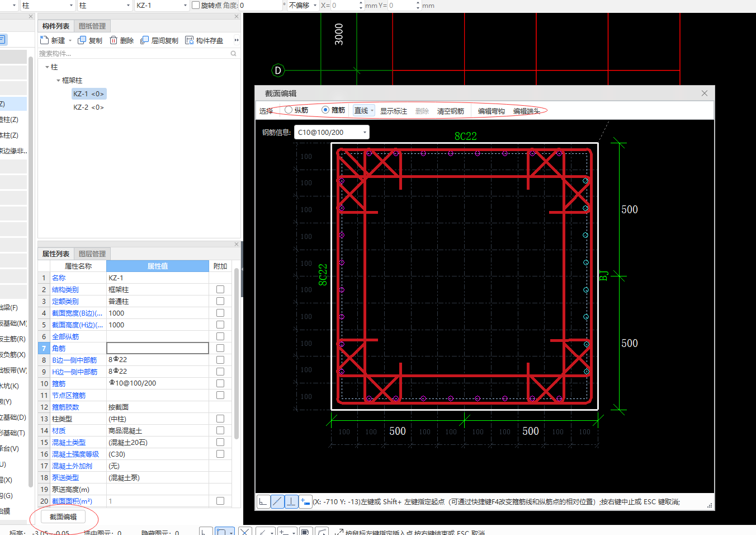Select KZ-2 in the component tree
Screen dimensions: 756x535
tap(88, 107)
